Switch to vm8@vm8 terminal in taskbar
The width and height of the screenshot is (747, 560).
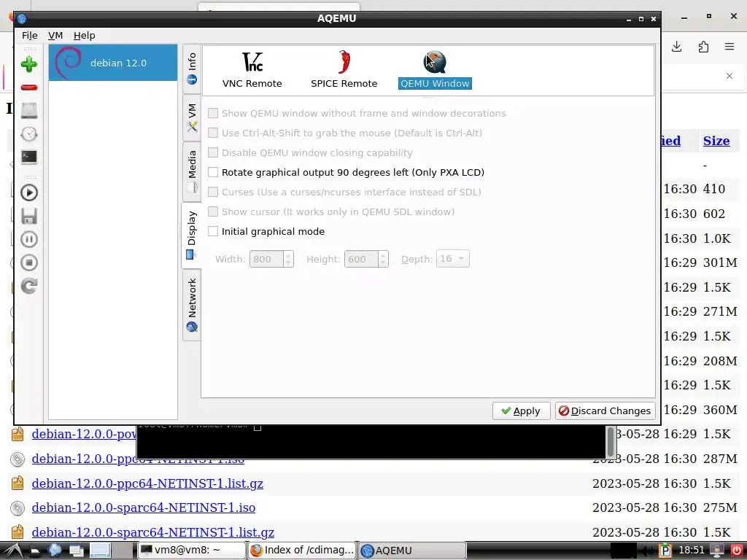pos(192,550)
